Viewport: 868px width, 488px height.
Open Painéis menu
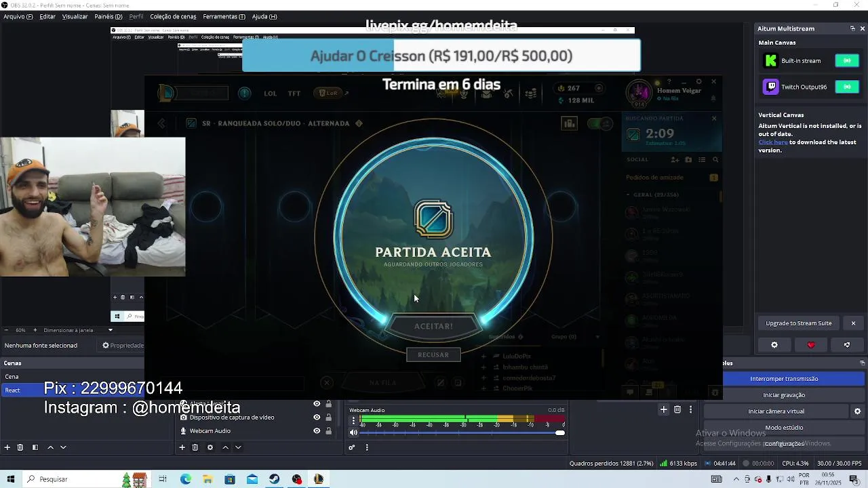[x=108, y=16]
